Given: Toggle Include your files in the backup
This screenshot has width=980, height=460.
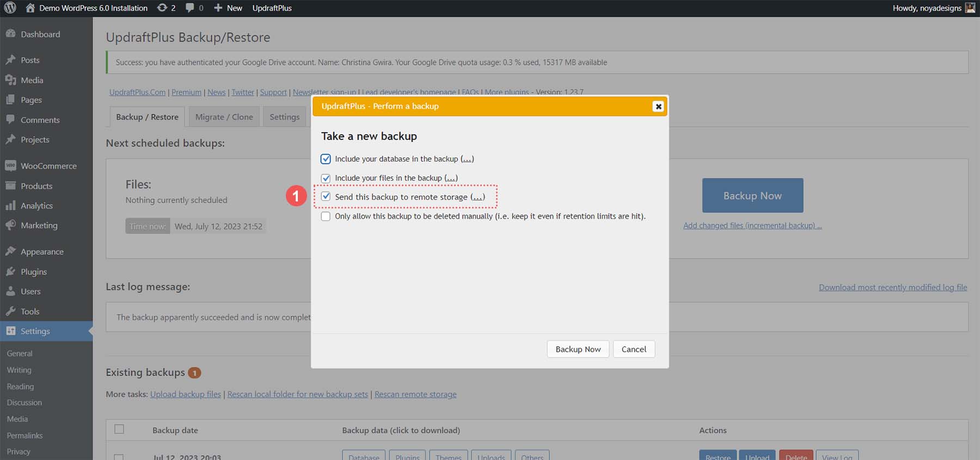Looking at the screenshot, I should 326,178.
